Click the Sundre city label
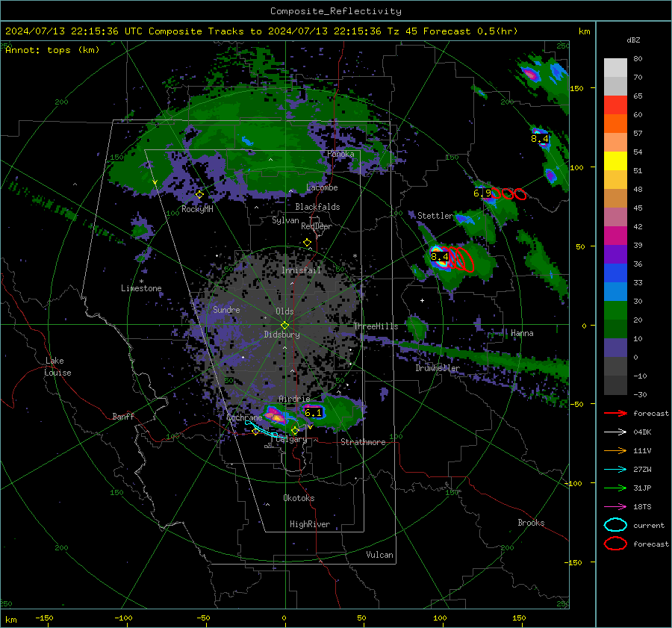The height and width of the screenshot is (628, 672). [x=226, y=309]
